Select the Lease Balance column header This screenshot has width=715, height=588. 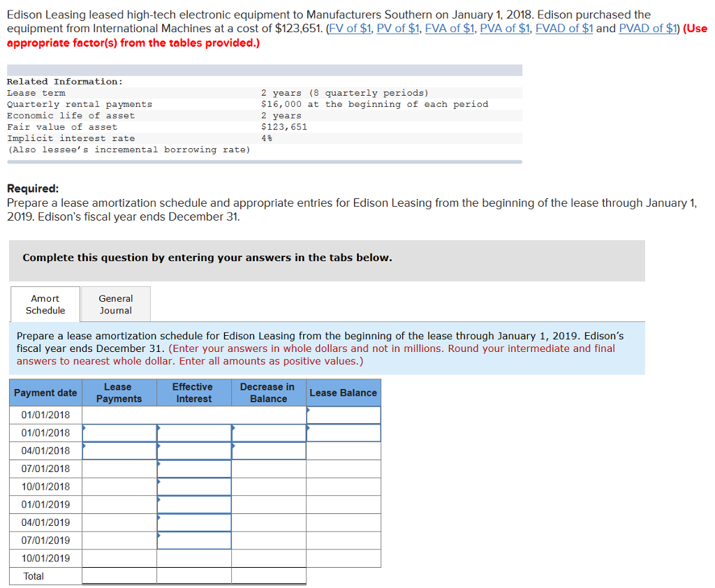344,392
